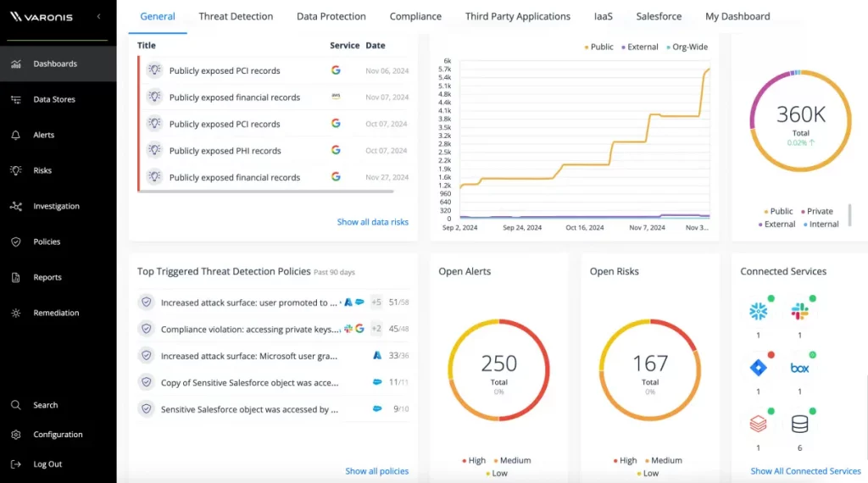
Task: Expand the +2 services badge on compliance policy
Action: pos(376,329)
